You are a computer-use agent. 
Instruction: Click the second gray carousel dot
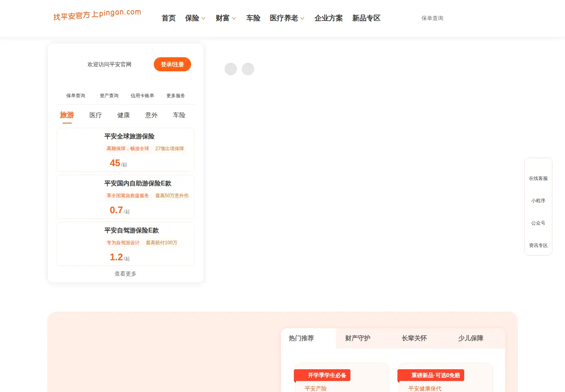tap(248, 69)
